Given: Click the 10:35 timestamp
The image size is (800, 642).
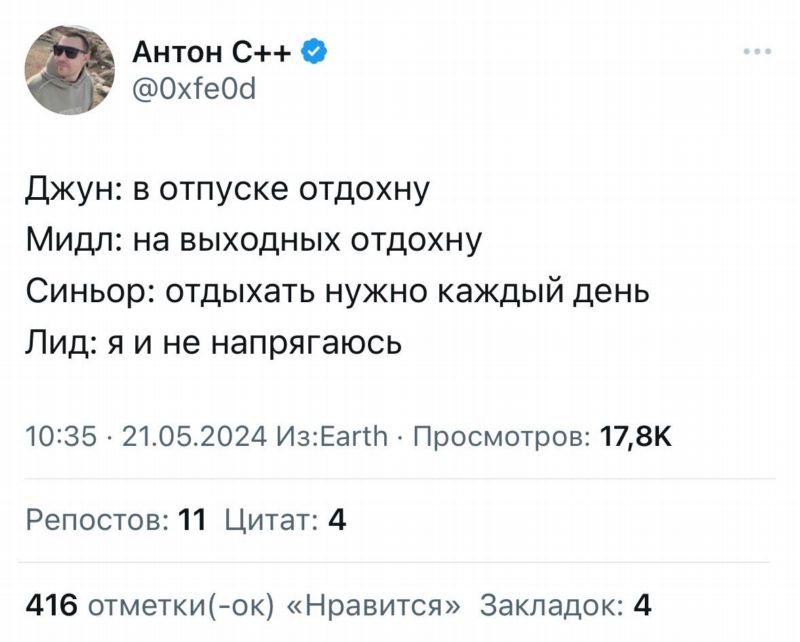Looking at the screenshot, I should [61, 436].
